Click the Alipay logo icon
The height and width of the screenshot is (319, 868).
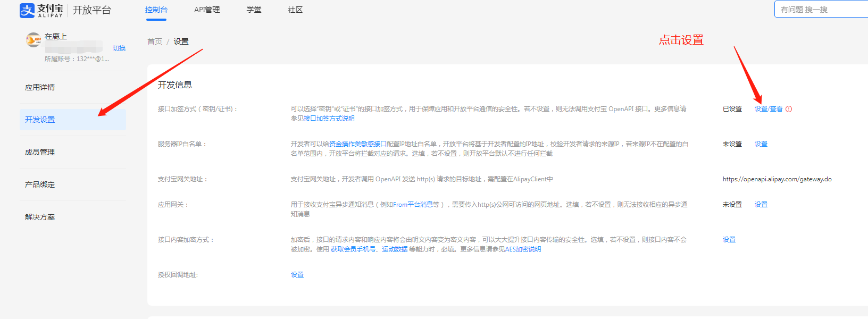tap(27, 10)
